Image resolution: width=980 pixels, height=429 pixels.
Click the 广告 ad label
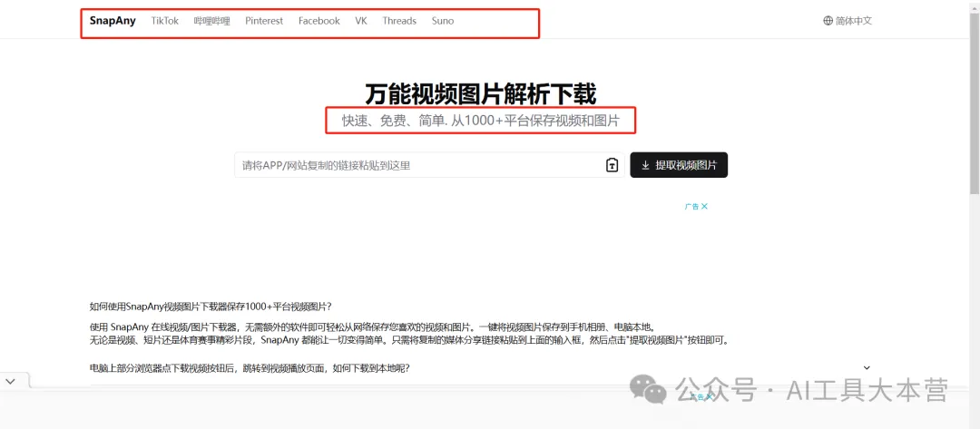pos(691,206)
